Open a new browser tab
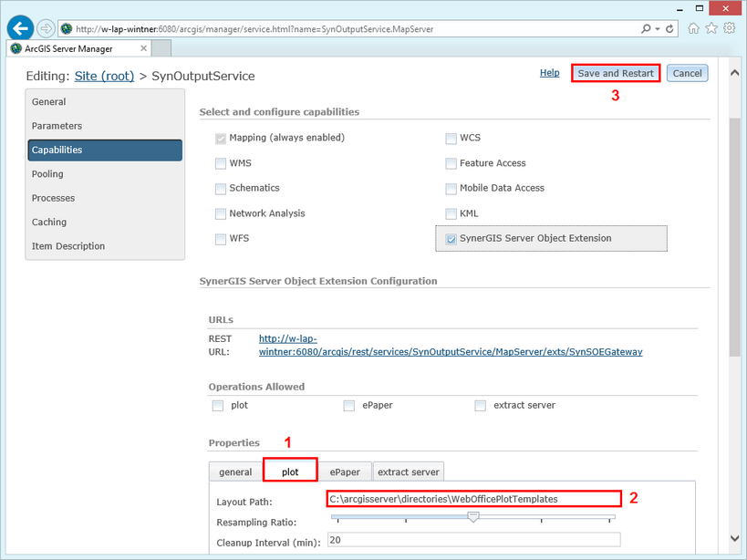Image resolution: width=747 pixels, height=560 pixels. point(162,48)
